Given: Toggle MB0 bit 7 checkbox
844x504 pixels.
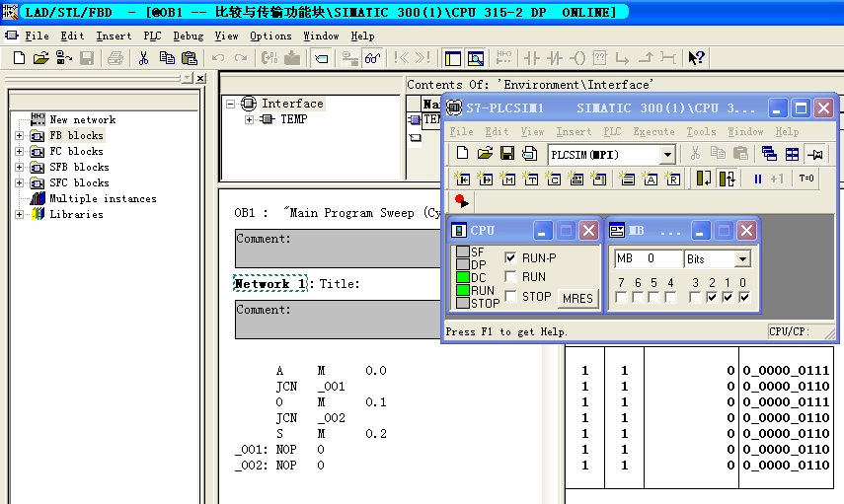Looking at the screenshot, I should (621, 297).
